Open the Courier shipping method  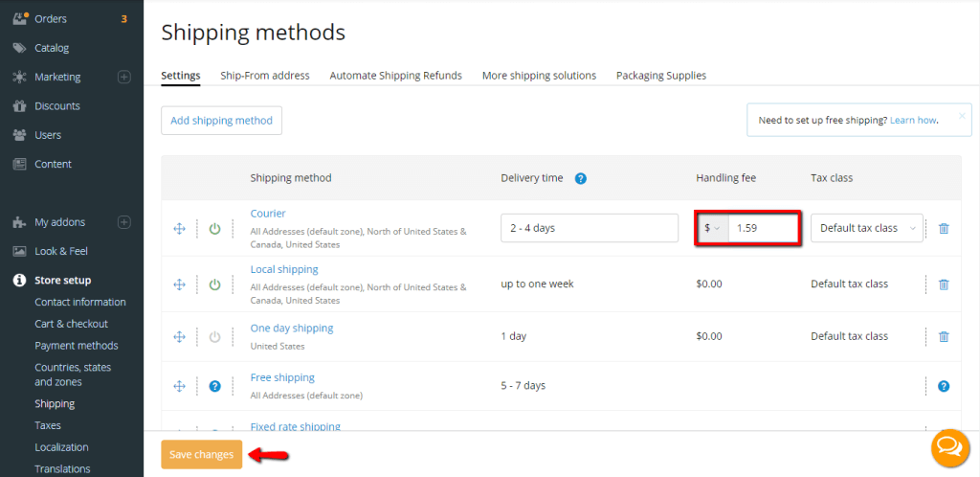click(x=268, y=214)
